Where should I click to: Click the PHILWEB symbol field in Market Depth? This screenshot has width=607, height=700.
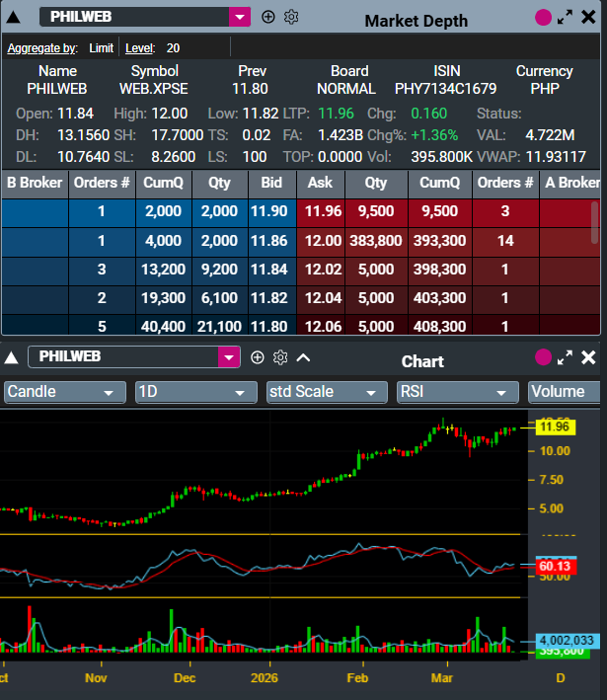(134, 17)
